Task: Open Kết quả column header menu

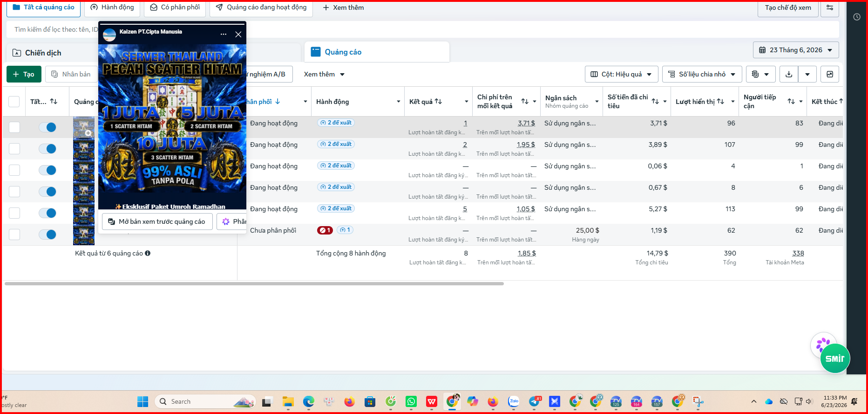Action: coord(467,102)
